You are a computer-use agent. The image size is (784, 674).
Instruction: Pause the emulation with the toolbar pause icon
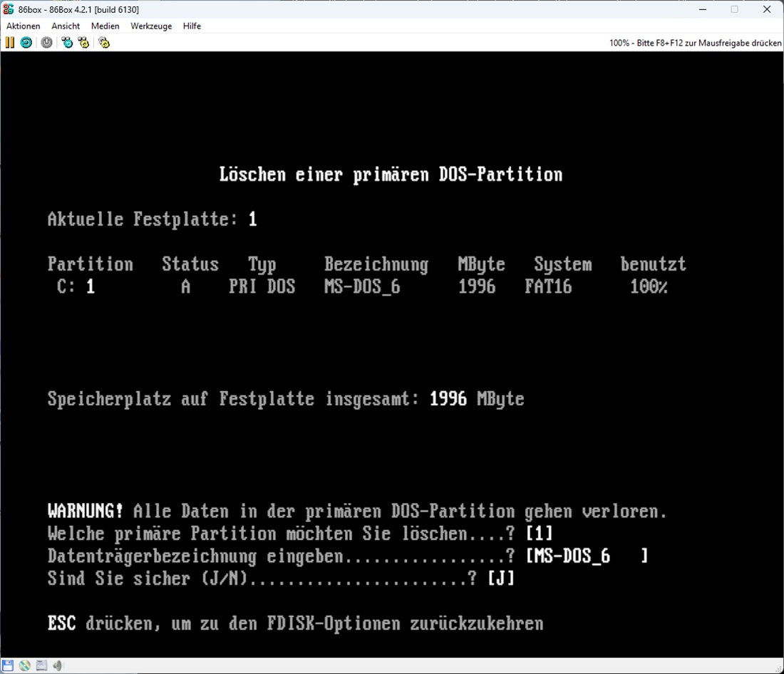coord(9,43)
